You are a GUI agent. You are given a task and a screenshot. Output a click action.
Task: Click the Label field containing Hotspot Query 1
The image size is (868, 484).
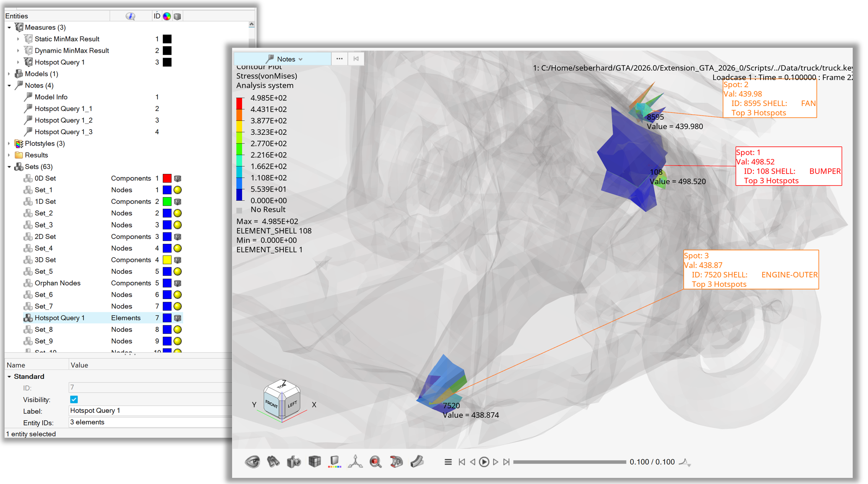149,411
